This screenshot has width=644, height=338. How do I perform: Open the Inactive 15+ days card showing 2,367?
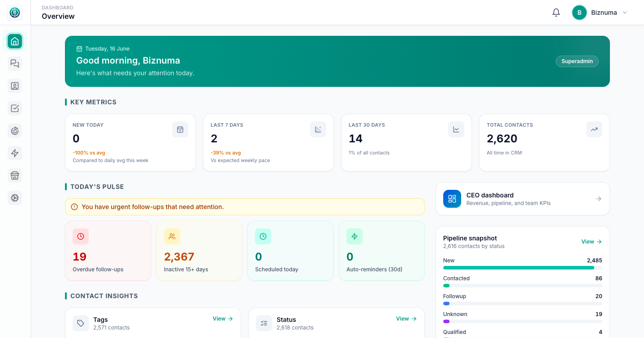(199, 251)
